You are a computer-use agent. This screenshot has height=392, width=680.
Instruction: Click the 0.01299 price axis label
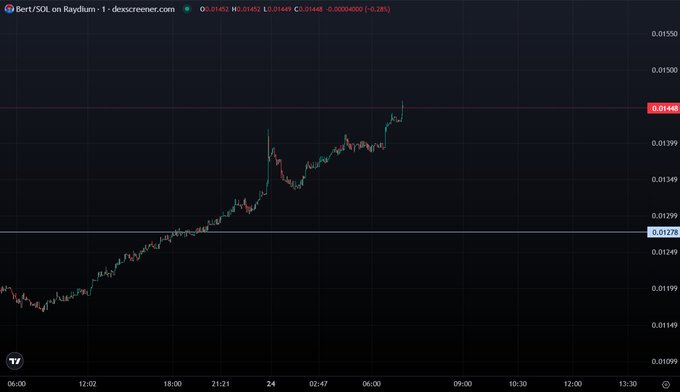664,216
